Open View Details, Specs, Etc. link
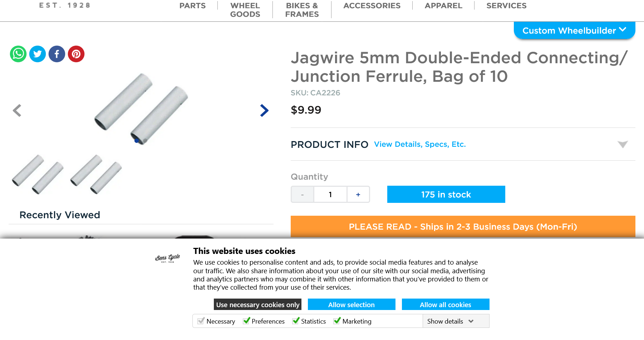644x340 pixels. 420,144
